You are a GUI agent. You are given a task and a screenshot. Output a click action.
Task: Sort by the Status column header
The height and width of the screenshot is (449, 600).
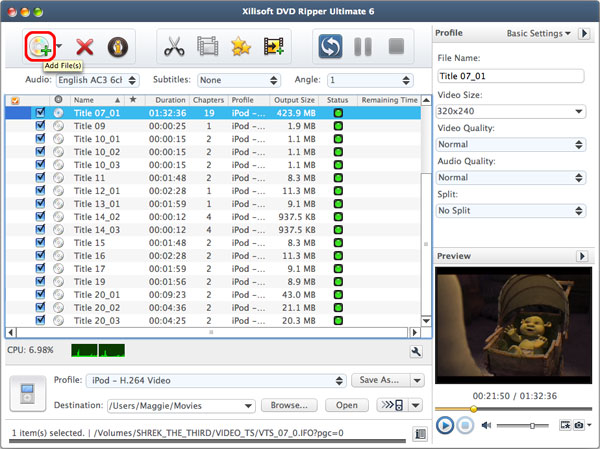pos(338,100)
